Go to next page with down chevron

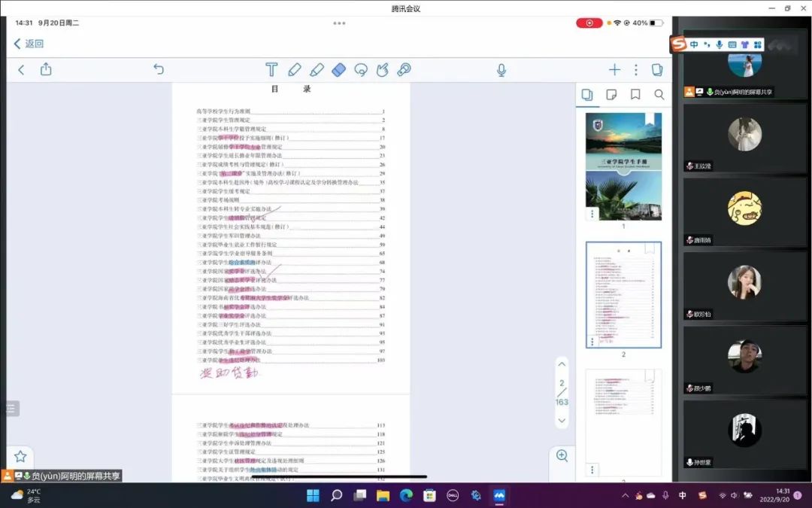(562, 421)
